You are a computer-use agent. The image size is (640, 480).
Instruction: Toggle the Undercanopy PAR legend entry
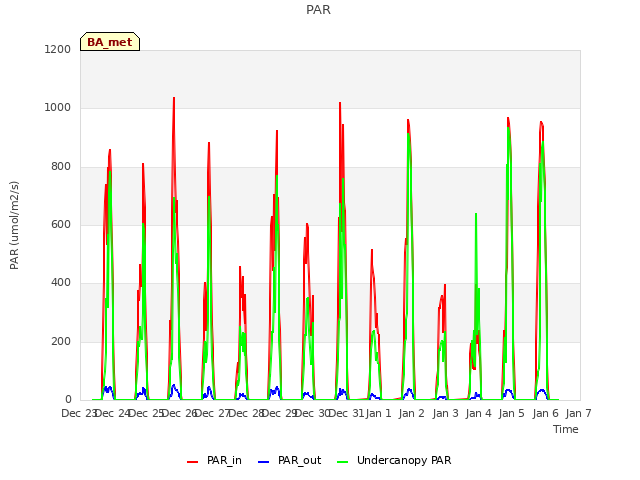(394, 460)
